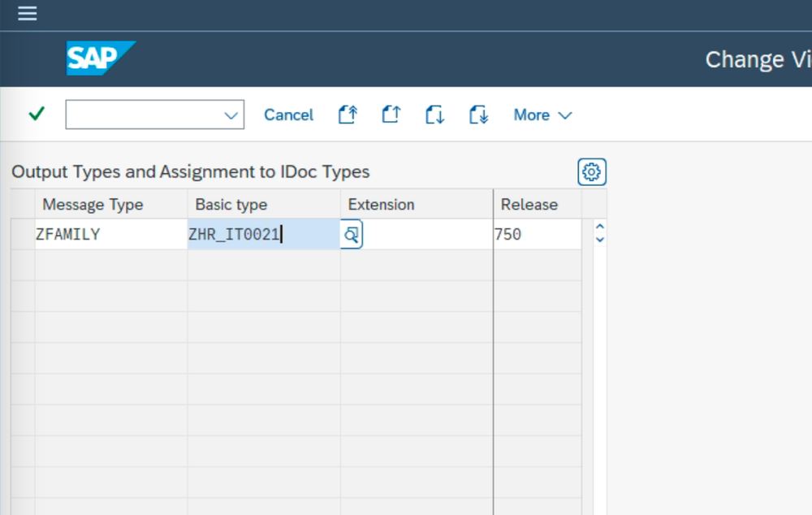Screen dimensions: 812x515
Task: Confirm entries with the green checkmark
Action: click(35, 114)
